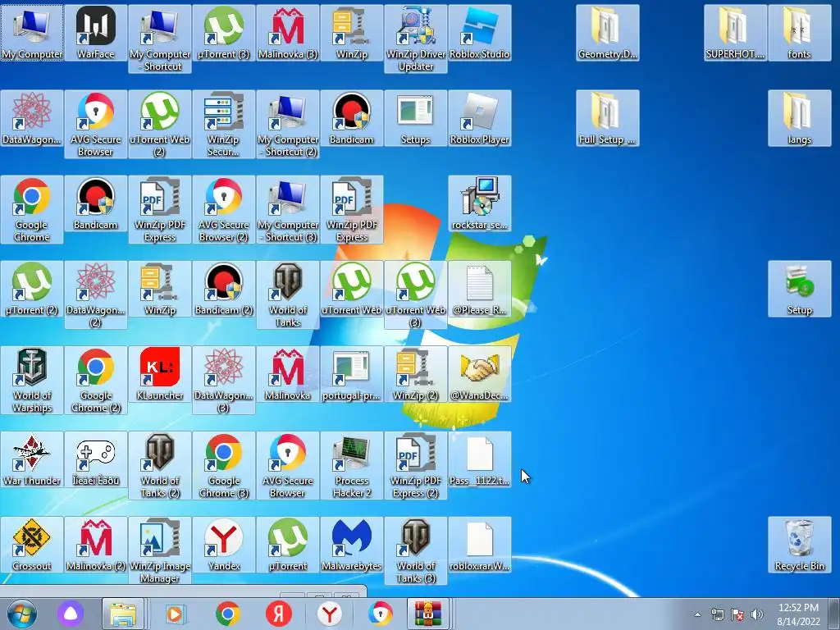The width and height of the screenshot is (840, 630).
Task: Select the Recycle Bin
Action: click(799, 544)
